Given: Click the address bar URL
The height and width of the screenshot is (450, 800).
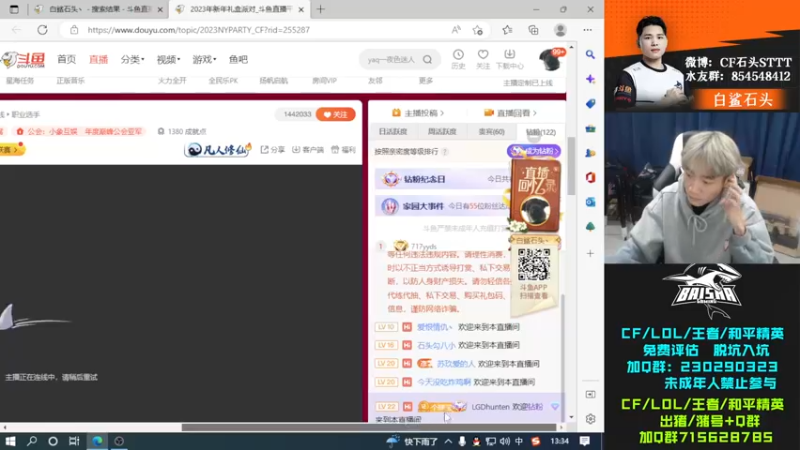Looking at the screenshot, I should coord(198,30).
